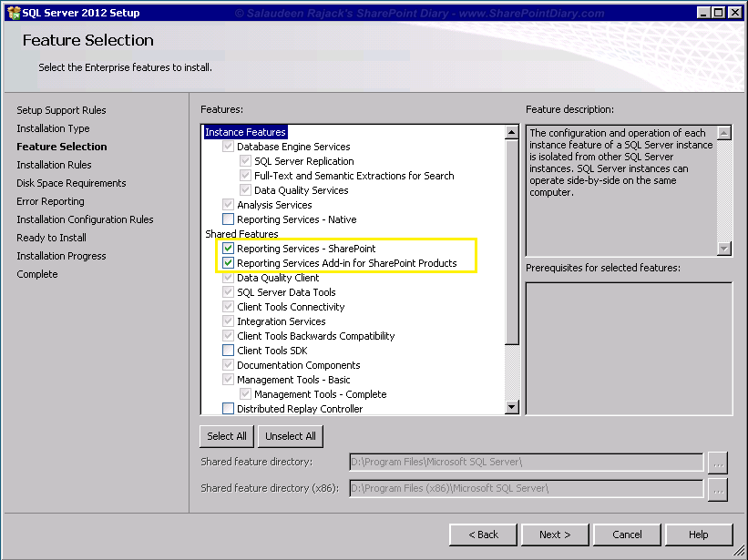
Task: Select Installation Configuration Rules step
Action: (x=85, y=219)
